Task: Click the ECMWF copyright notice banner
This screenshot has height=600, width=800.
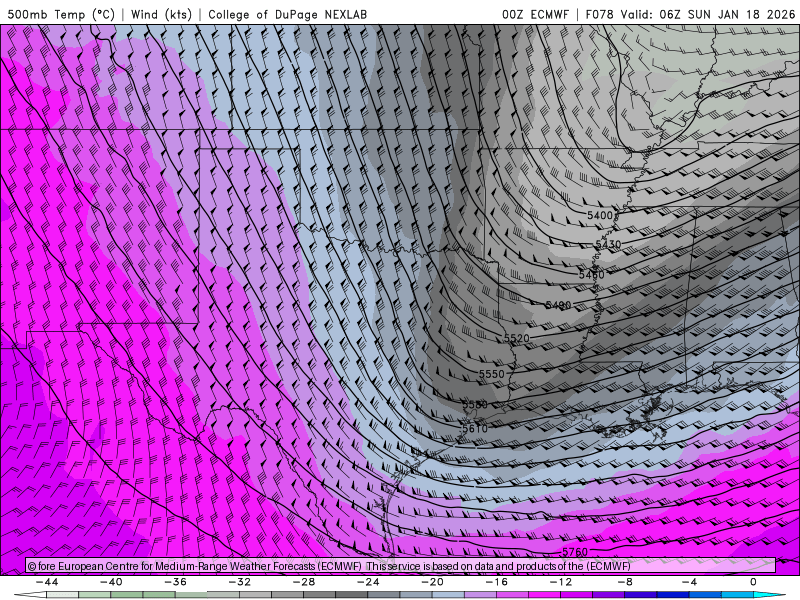Action: click(401, 566)
